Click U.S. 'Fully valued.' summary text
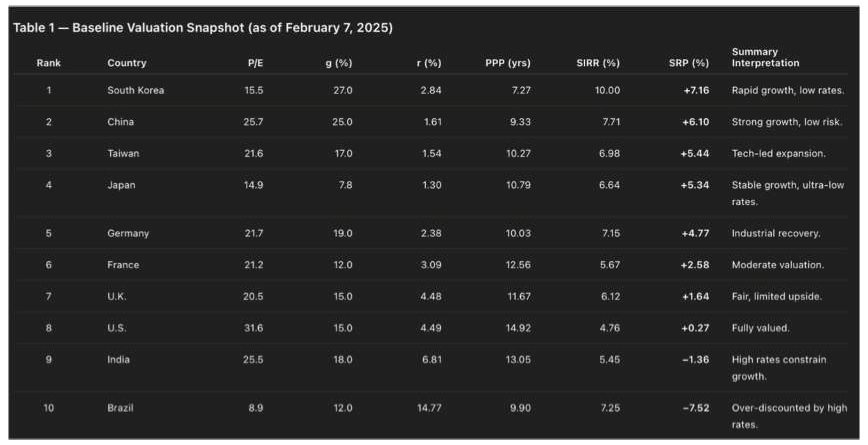Image resolution: width=868 pixels, height=445 pixels. (761, 328)
